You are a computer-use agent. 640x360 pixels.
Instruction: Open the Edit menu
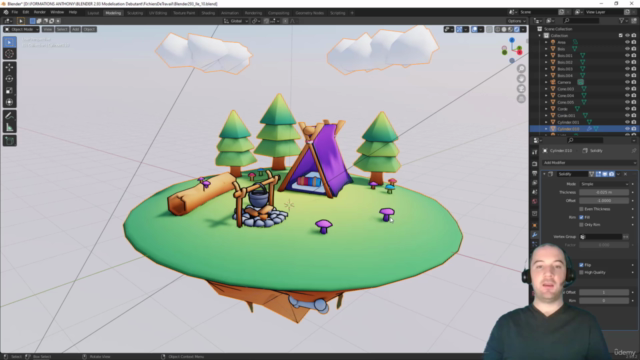tap(26, 12)
